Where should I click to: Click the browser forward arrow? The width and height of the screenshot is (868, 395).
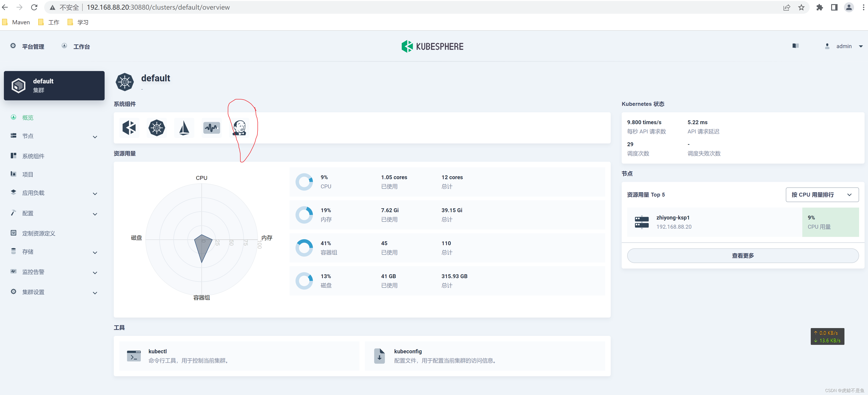pyautogui.click(x=19, y=7)
